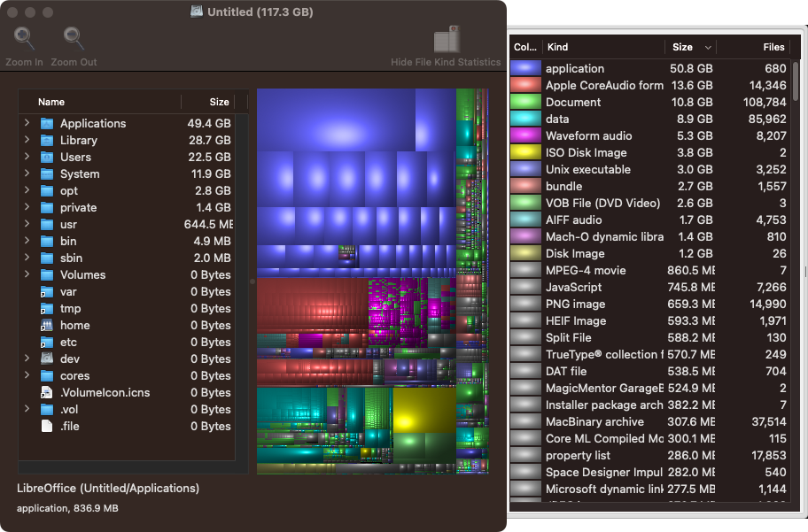Viewport: 808px width, 532px height.
Task: Expand the Volumes folder
Action: pyautogui.click(x=26, y=274)
